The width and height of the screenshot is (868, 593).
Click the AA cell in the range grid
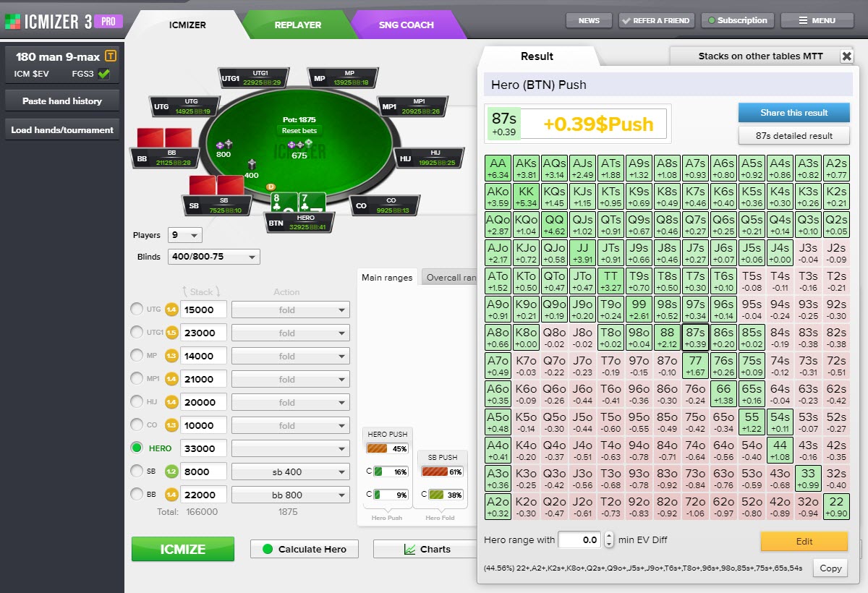(x=498, y=168)
